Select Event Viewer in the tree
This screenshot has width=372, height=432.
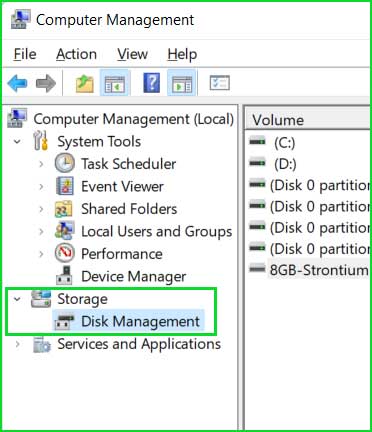tap(122, 186)
